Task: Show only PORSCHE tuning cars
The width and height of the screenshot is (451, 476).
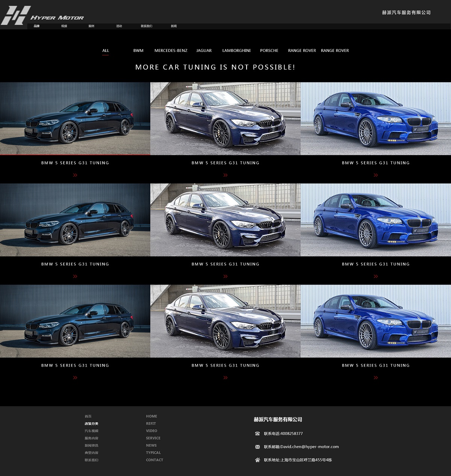Action: click(x=269, y=50)
